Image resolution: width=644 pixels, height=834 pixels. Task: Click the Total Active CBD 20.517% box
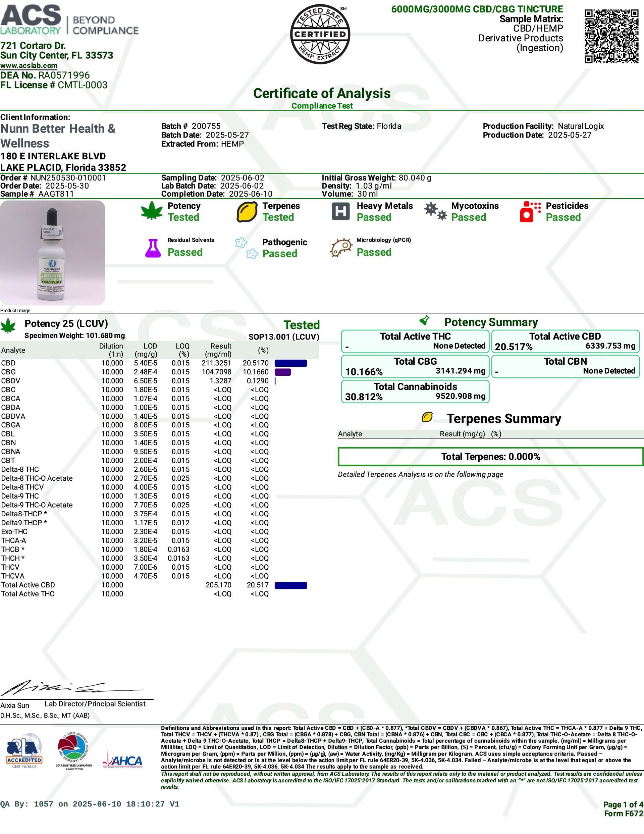(x=566, y=342)
